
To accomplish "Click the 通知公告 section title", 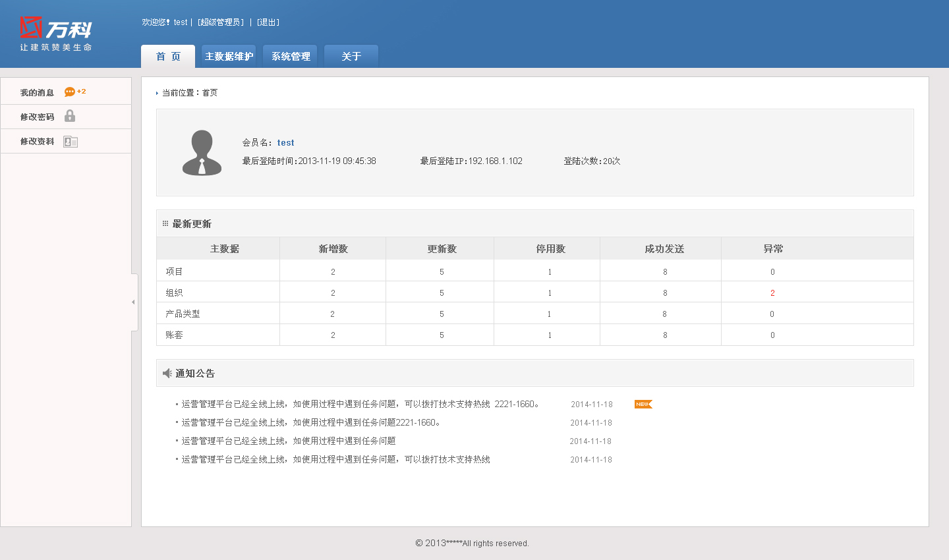I will (195, 373).
